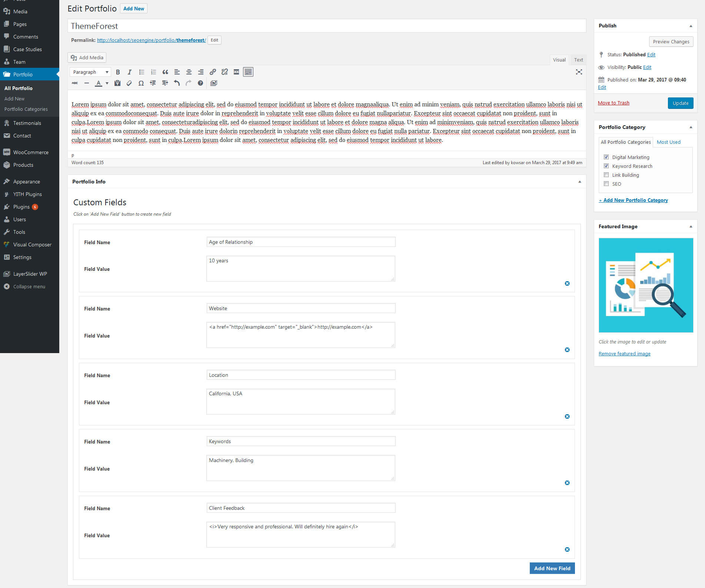705x588 pixels.
Task: Click the stacked-images icon in editor toolbar
Action: tap(214, 83)
